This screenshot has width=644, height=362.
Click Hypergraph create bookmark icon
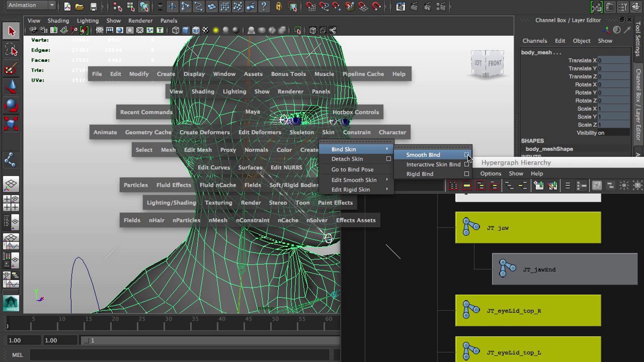point(539,186)
